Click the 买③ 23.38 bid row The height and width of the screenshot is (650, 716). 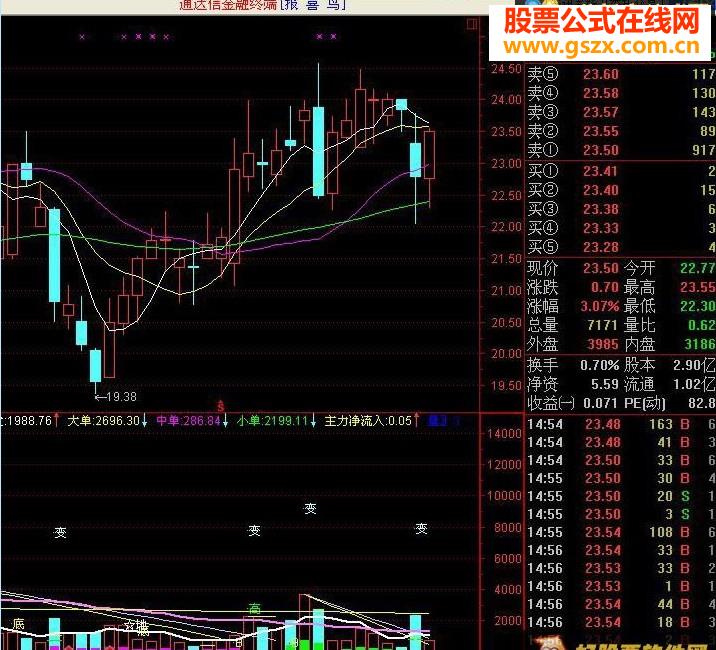point(621,209)
